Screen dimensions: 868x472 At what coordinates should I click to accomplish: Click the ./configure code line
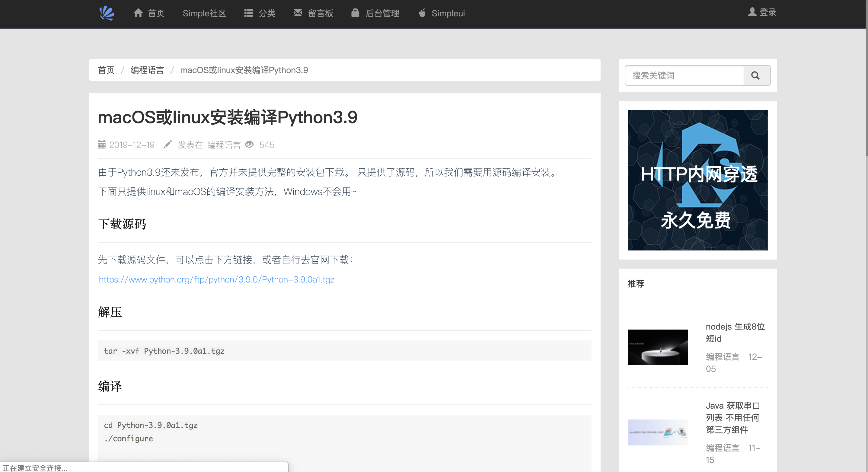[x=128, y=438]
